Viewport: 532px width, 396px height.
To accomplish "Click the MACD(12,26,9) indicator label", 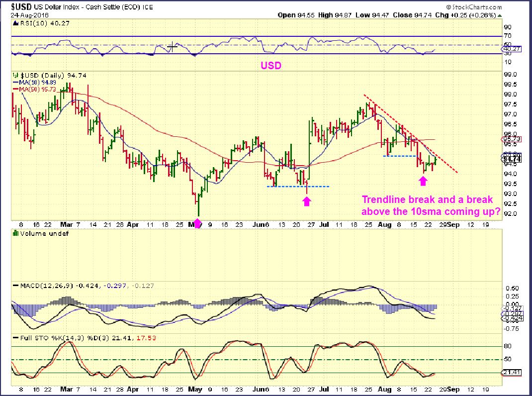I will pos(47,286).
